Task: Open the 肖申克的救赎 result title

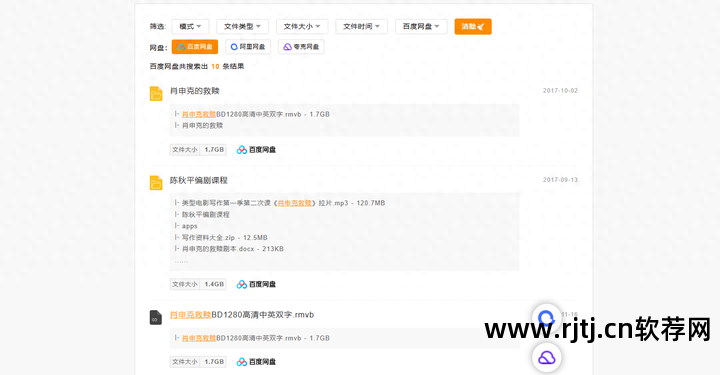Action: (x=195, y=91)
